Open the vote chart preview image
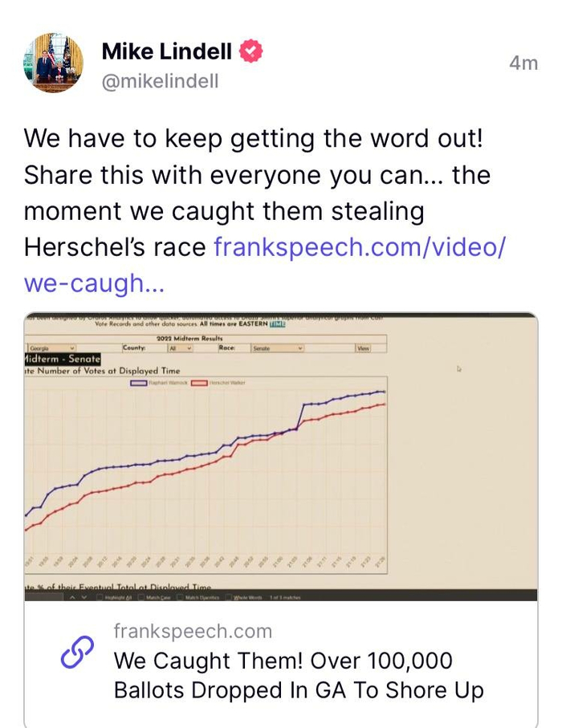Screen dimensions: 562x728 coord(281,458)
